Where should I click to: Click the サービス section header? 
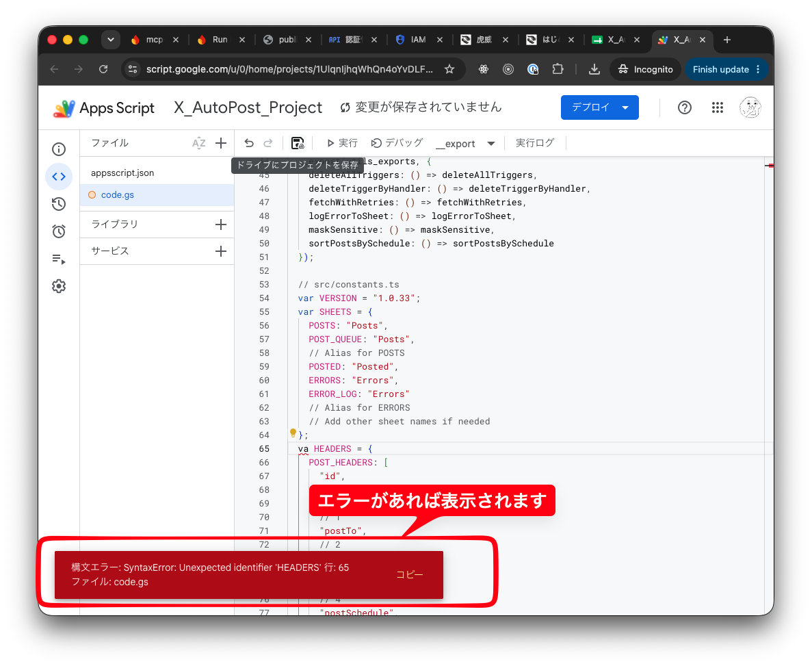pyautogui.click(x=109, y=251)
